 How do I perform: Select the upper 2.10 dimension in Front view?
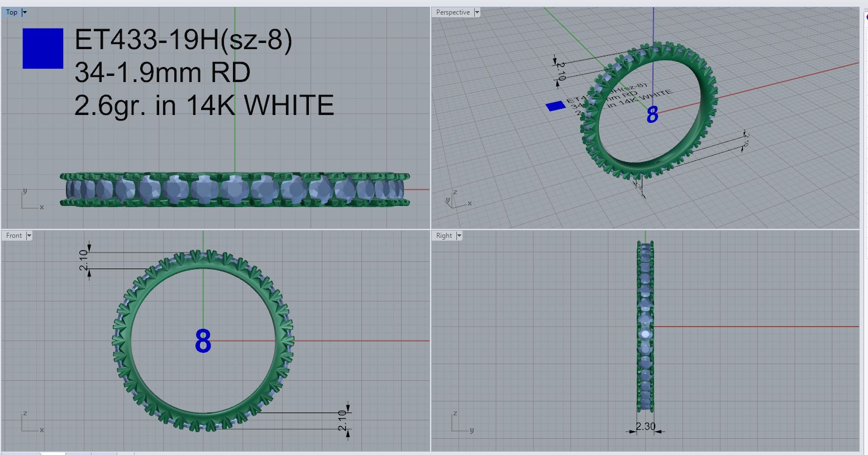click(84, 260)
